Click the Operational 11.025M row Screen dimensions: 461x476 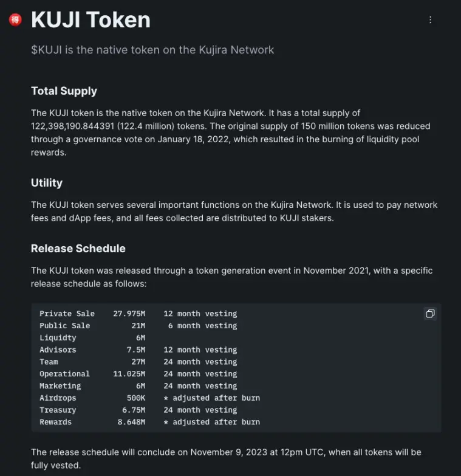pos(138,374)
